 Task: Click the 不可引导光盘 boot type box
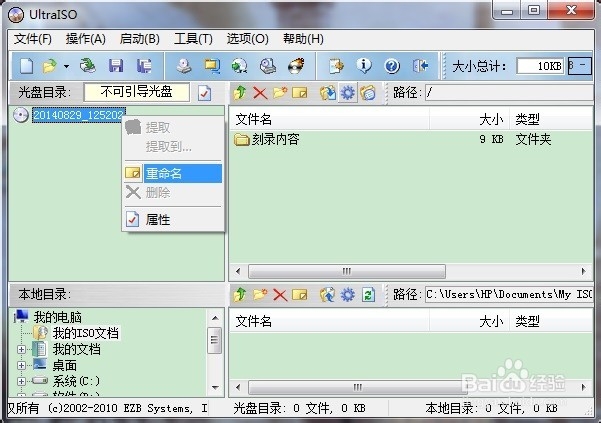136,92
